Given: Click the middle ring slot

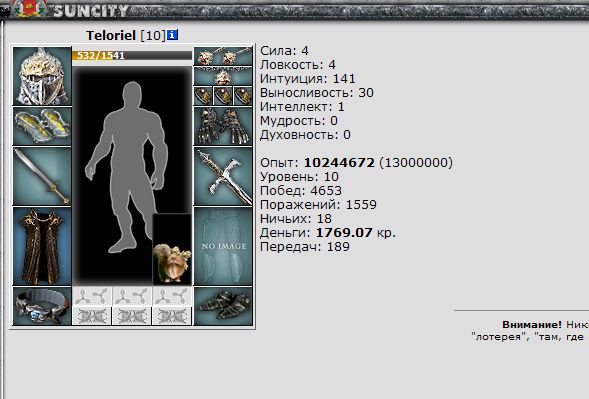Looking at the screenshot, I should [223, 96].
